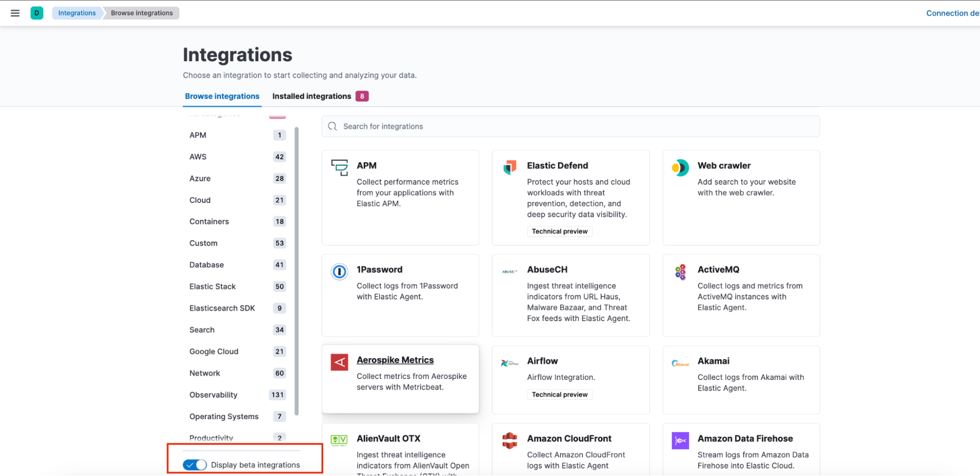The image size is (980, 476).
Task: Open the Airflow card title
Action: coord(542,361)
